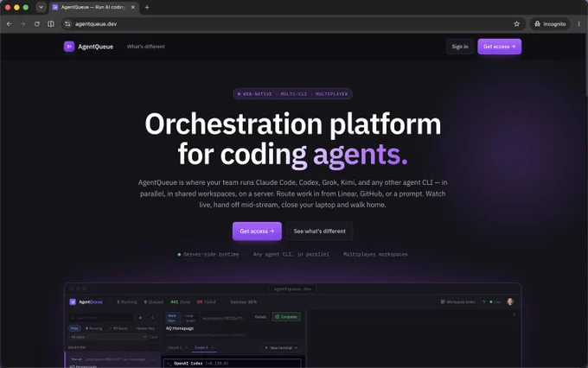Select the Needs Help filter chip in the preview
This screenshot has height=368, width=588.
click(x=144, y=328)
